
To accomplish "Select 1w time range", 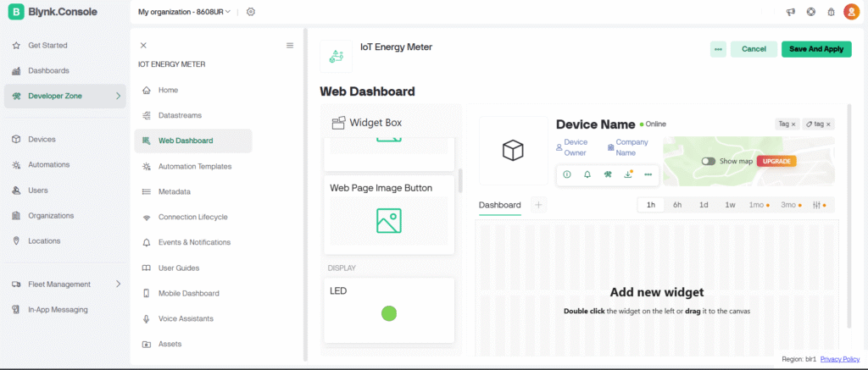I will 730,205.
